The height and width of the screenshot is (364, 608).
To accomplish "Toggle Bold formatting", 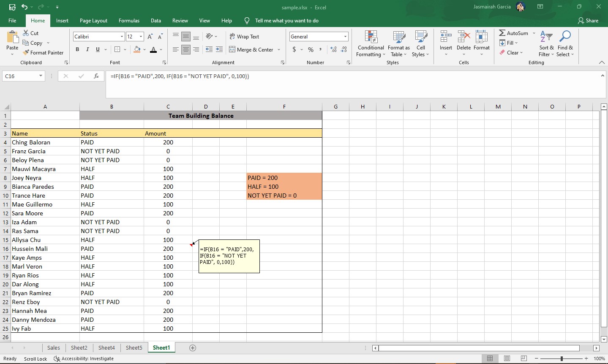I will [77, 49].
